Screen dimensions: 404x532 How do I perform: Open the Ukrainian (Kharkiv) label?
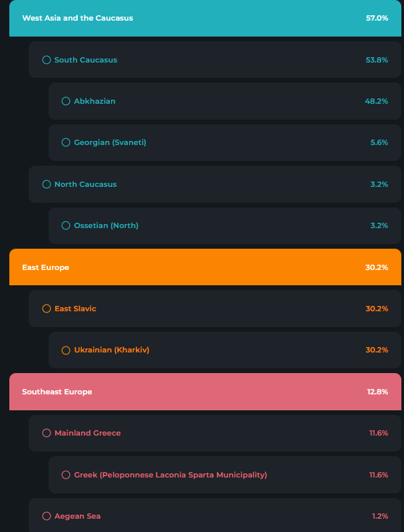coord(111,350)
